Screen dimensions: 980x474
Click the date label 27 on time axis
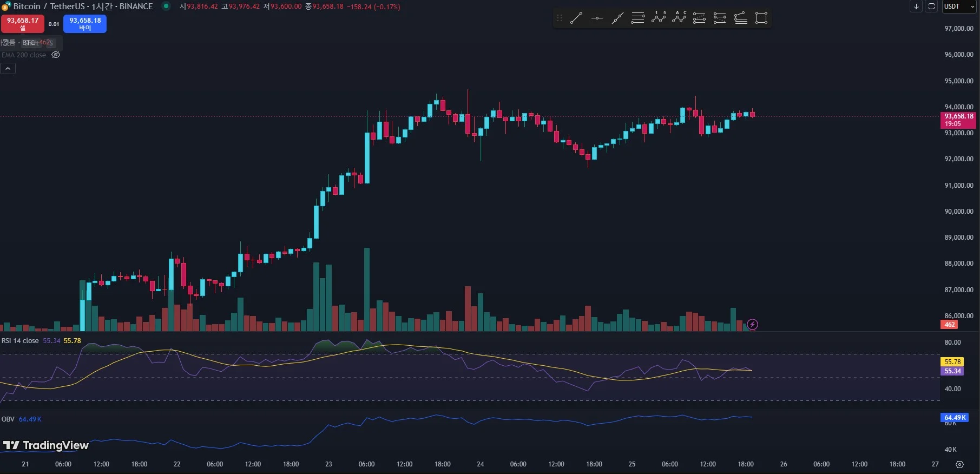pyautogui.click(x=935, y=464)
